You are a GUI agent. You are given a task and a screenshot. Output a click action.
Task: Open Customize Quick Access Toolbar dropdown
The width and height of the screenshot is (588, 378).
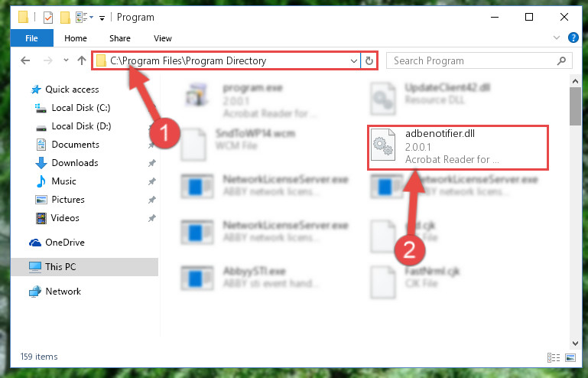(102, 18)
